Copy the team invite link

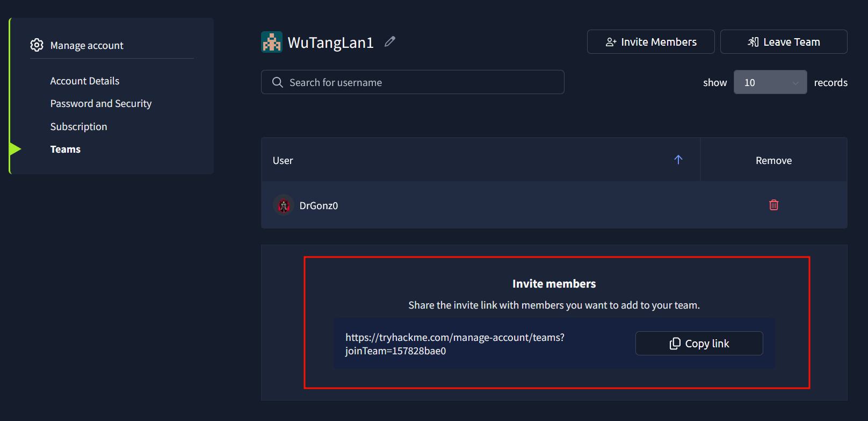[x=699, y=344]
